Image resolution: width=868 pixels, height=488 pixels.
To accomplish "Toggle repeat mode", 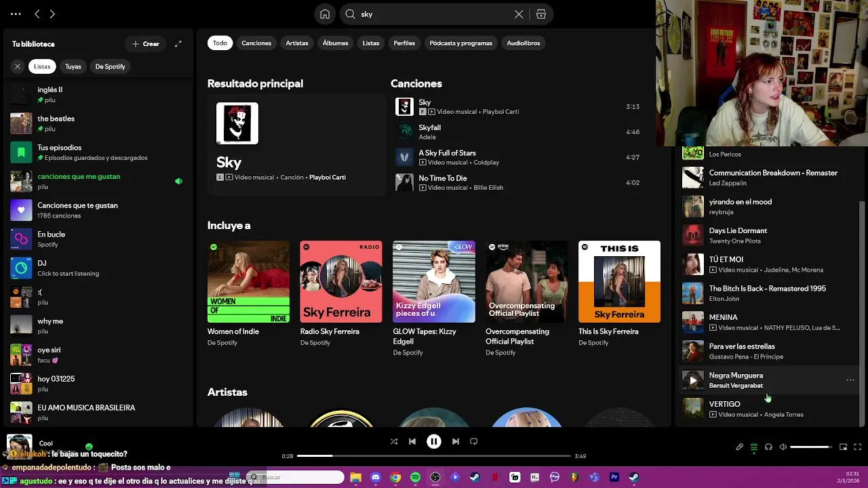I will (474, 441).
